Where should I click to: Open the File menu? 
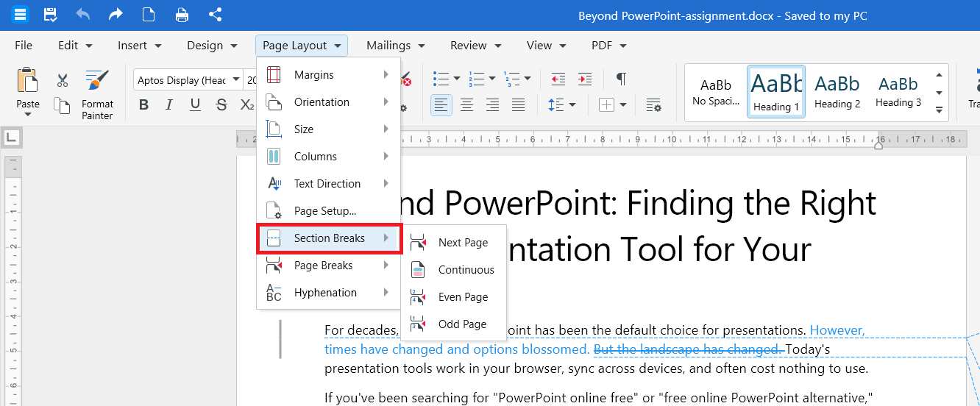(24, 46)
